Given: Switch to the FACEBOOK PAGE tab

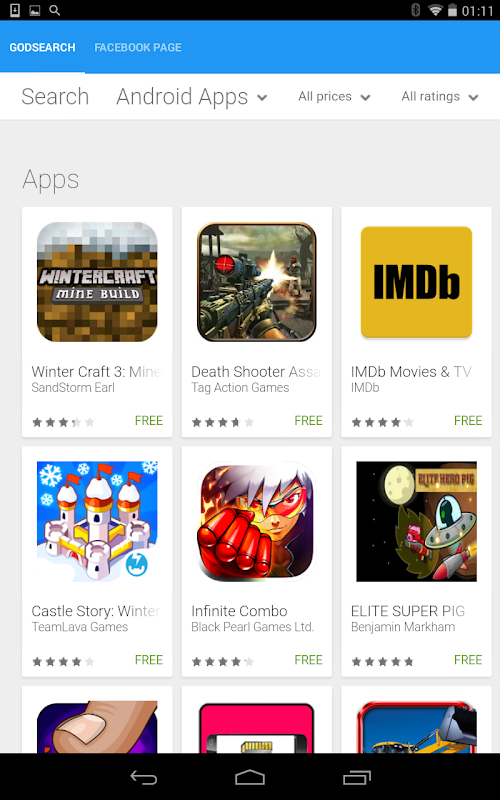Looking at the screenshot, I should pyautogui.click(x=138, y=47).
